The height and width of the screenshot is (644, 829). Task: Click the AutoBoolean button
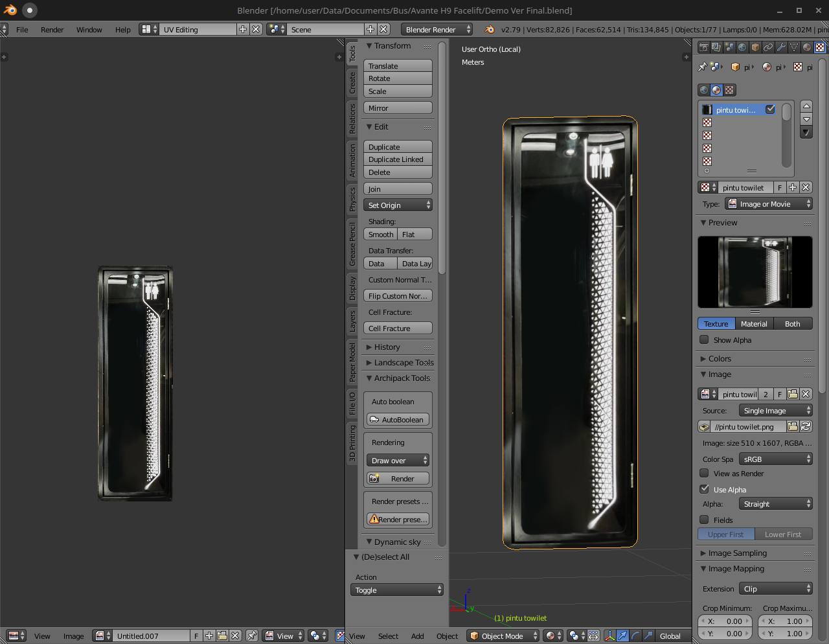(x=398, y=419)
